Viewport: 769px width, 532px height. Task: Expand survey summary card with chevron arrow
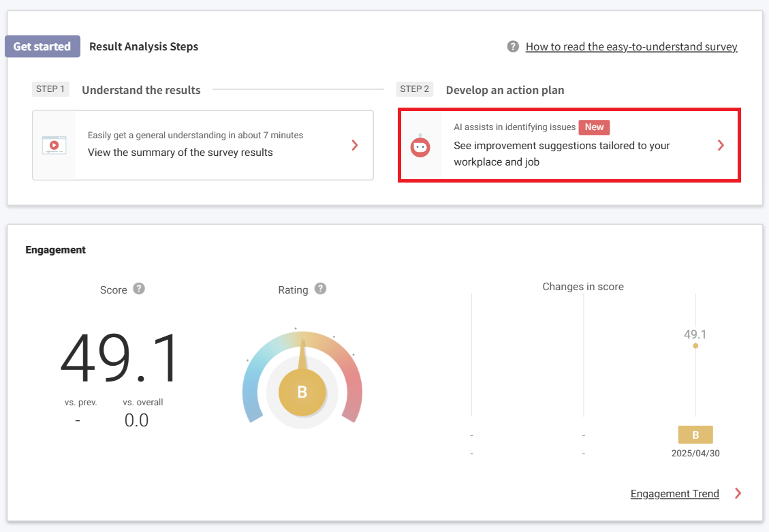(354, 145)
